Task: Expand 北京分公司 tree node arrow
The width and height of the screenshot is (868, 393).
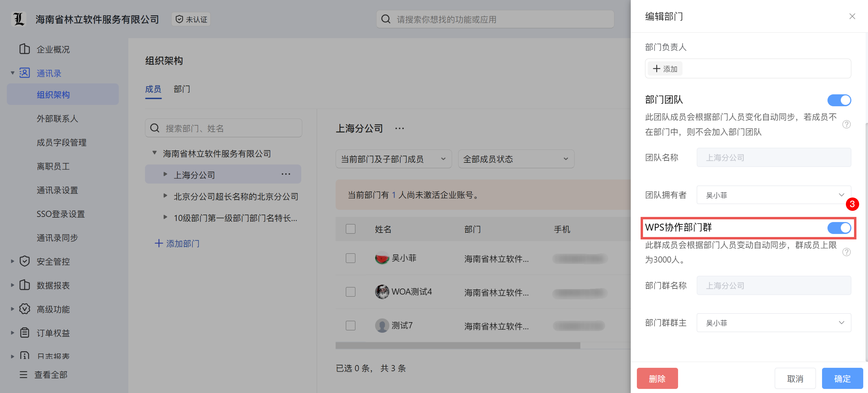Action: (x=165, y=195)
